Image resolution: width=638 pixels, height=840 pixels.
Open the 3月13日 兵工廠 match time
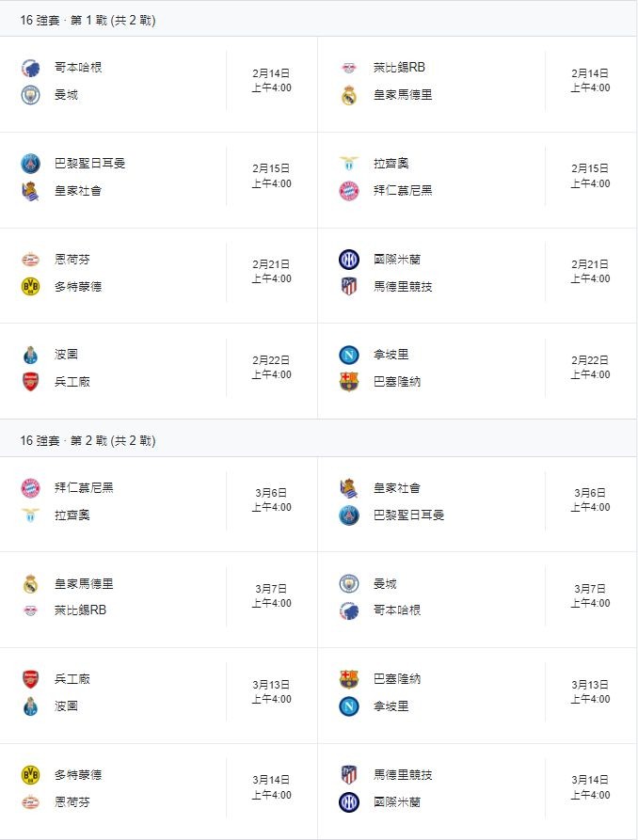tap(271, 691)
